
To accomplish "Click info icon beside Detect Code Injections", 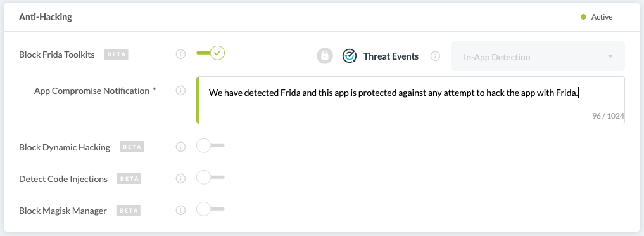I will click(x=180, y=179).
